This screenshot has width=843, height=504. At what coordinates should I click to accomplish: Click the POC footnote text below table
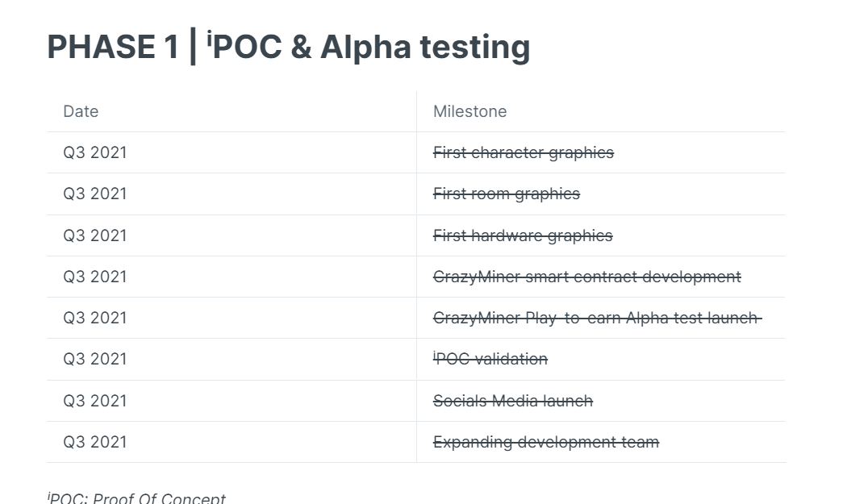pyautogui.click(x=136, y=498)
